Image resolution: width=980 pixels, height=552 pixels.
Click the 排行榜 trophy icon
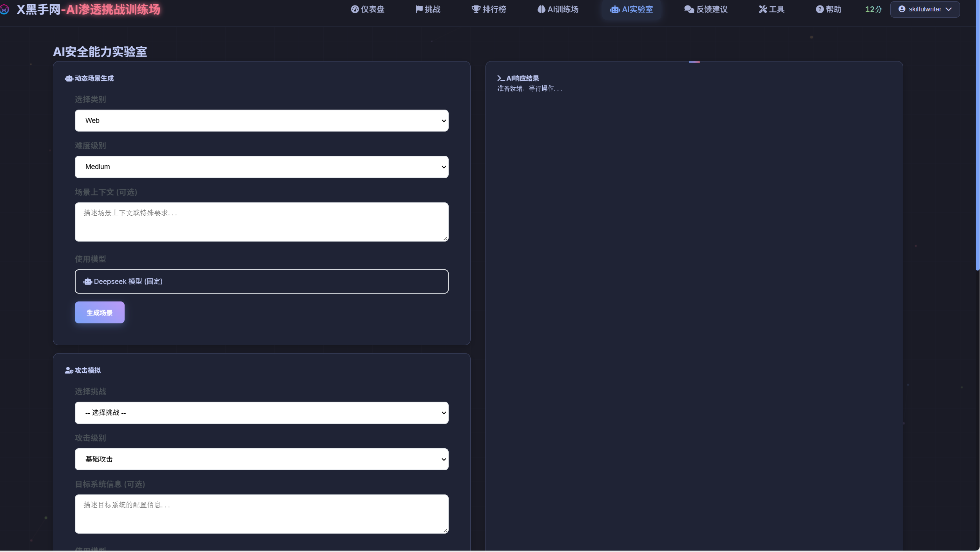pyautogui.click(x=476, y=9)
